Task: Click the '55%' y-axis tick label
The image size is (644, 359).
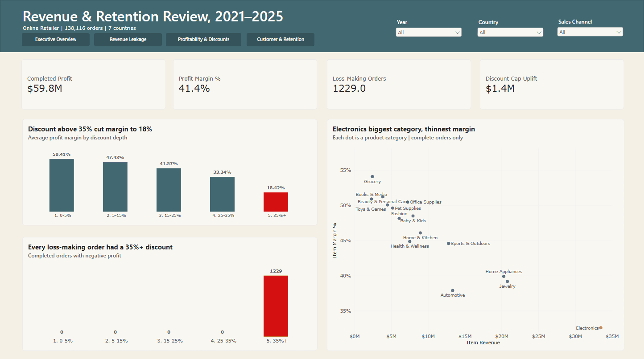Action: pos(346,171)
